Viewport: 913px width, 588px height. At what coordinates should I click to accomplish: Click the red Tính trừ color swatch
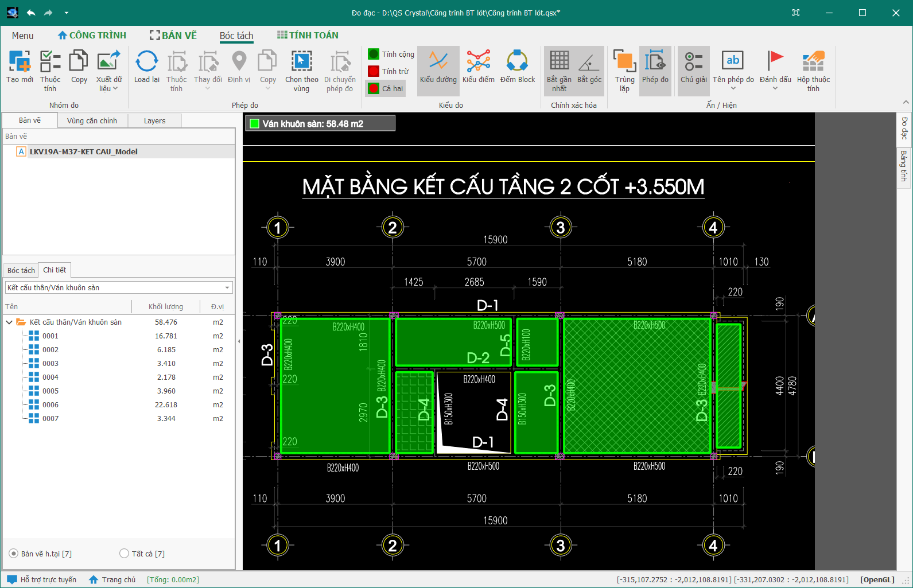374,71
